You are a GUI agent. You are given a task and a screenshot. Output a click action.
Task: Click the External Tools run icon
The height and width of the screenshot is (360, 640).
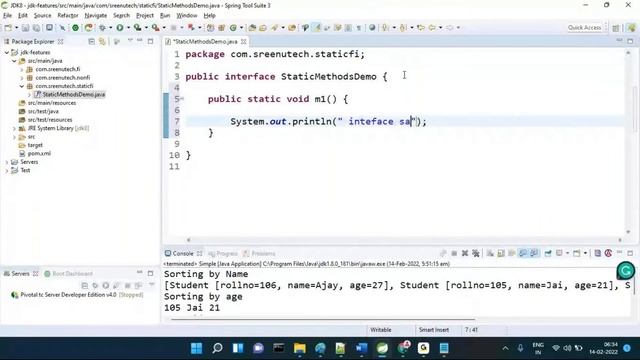click(x=155, y=28)
